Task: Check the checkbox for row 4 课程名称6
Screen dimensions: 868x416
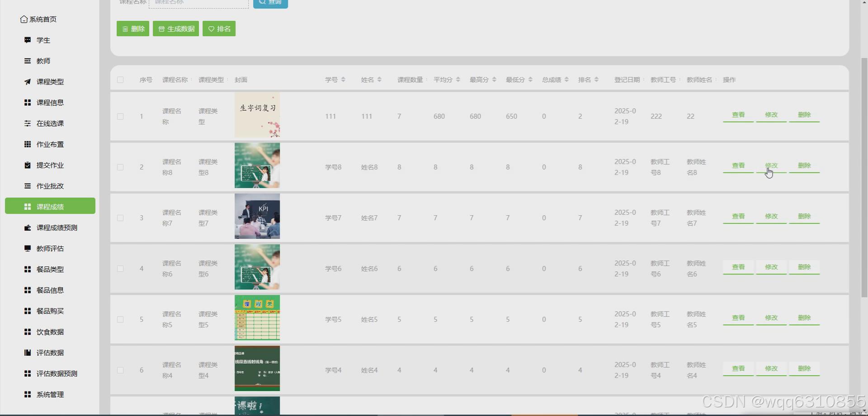Action: click(x=120, y=269)
